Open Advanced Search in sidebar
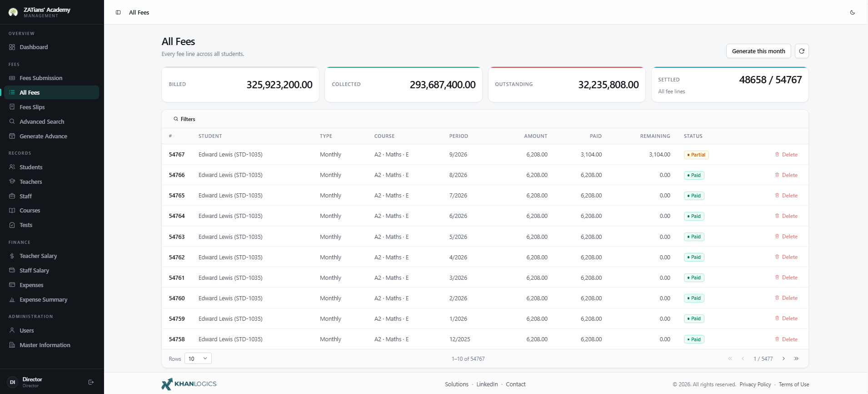 51,121
